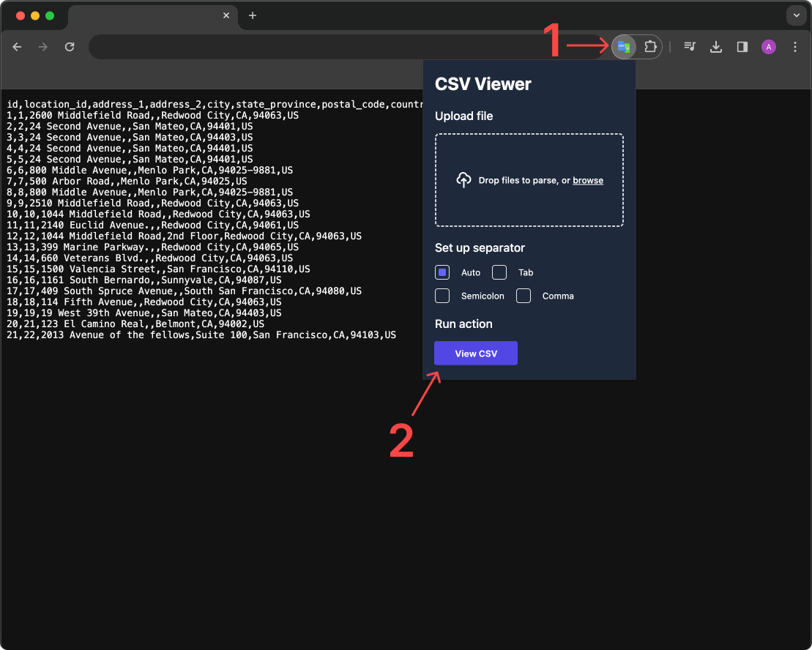The width and height of the screenshot is (812, 650).
Task: Enable the Tab separator checkbox
Action: [x=499, y=272]
